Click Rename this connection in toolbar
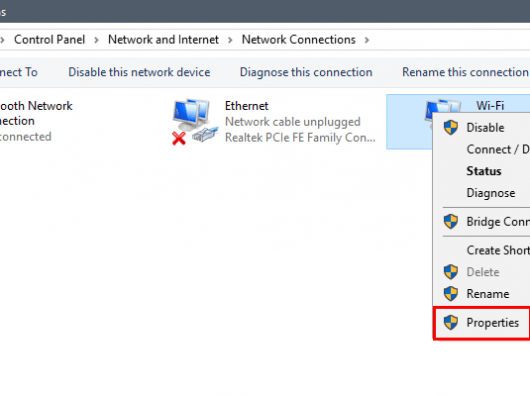Image resolution: width=530 pixels, height=396 pixels. click(465, 72)
